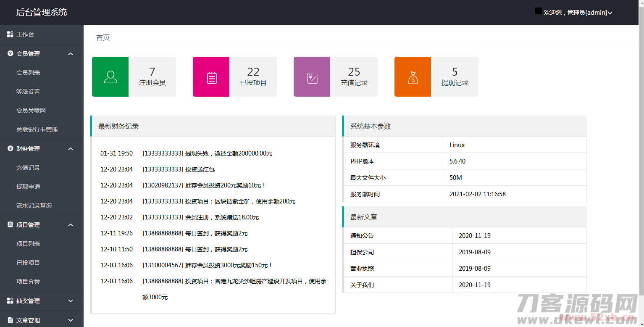Click the 项目管理 clipboard icon in sidebar

coord(10,225)
